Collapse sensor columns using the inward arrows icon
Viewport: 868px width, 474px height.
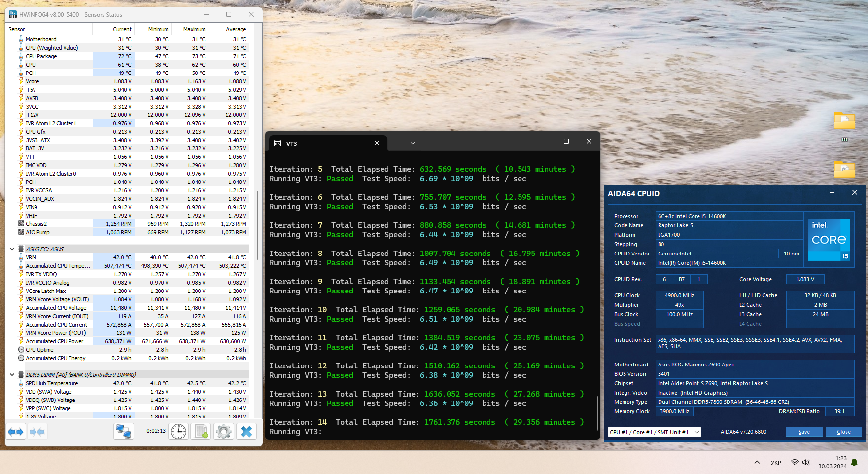(x=37, y=432)
